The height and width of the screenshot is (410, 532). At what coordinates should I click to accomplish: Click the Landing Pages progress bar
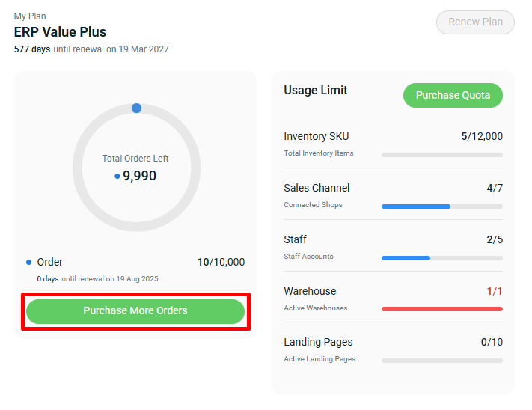coord(442,361)
